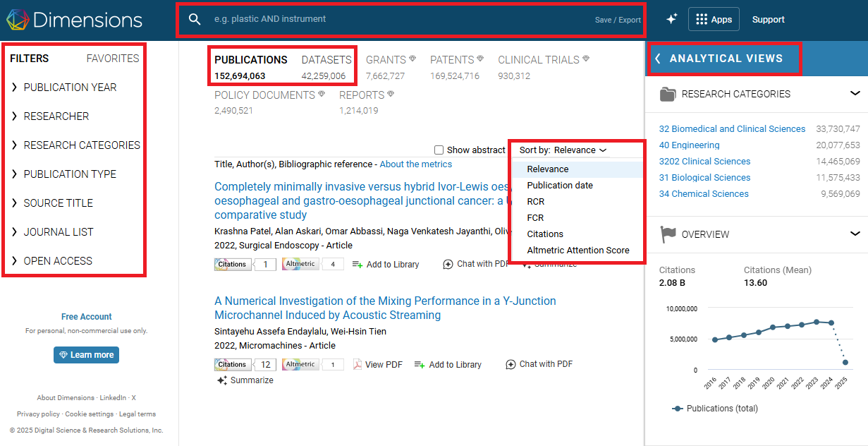Open the 3202 Clinical Sciences category

(704, 161)
